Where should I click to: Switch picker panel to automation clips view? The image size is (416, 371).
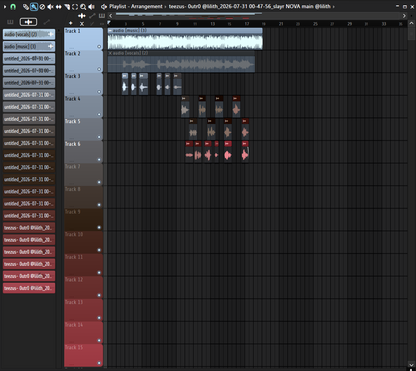point(47,22)
